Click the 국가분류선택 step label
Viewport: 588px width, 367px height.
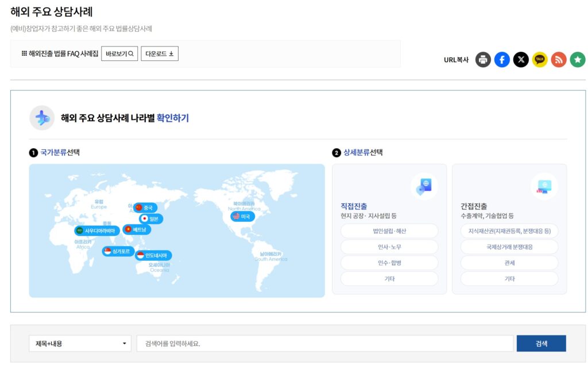tap(60, 152)
